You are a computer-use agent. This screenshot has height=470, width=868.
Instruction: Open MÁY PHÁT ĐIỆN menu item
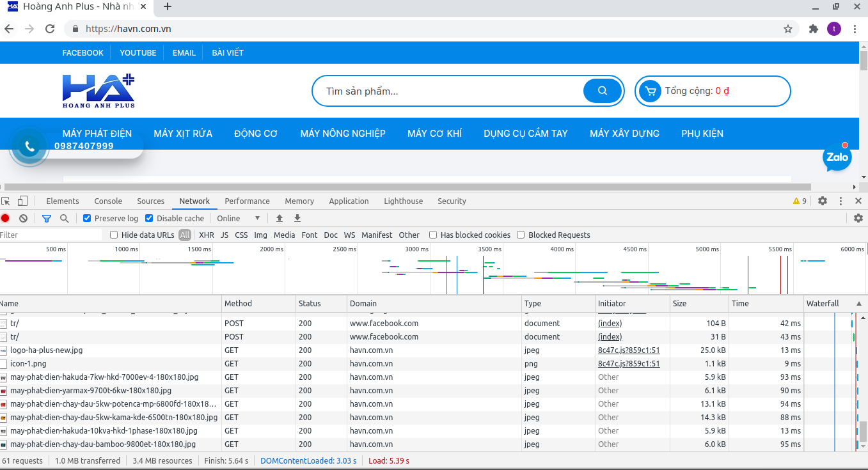pyautogui.click(x=97, y=133)
